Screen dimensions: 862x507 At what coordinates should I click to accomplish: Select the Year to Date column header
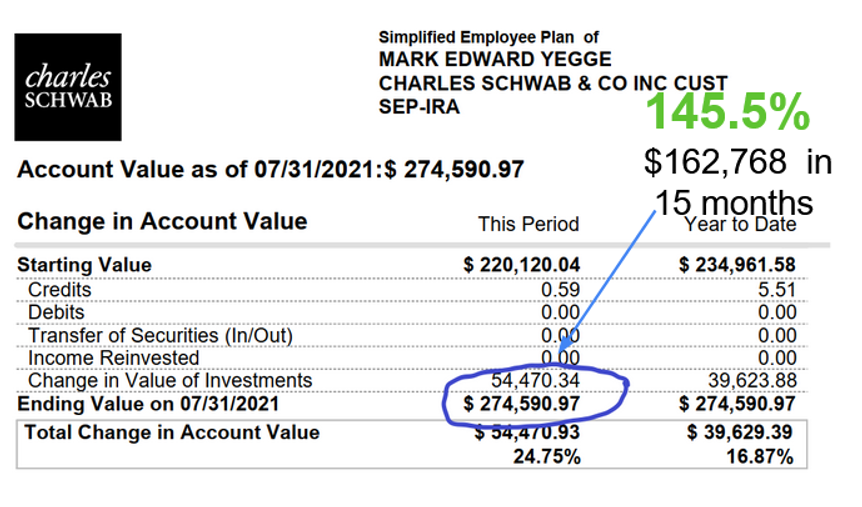[x=740, y=224]
